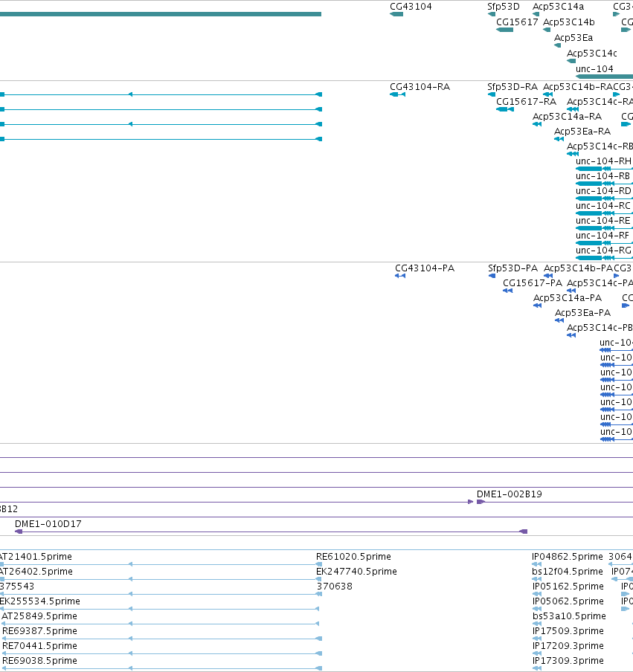Open the Acp53C14b-RA transcript label
This screenshot has width=633, height=672.
click(578, 86)
